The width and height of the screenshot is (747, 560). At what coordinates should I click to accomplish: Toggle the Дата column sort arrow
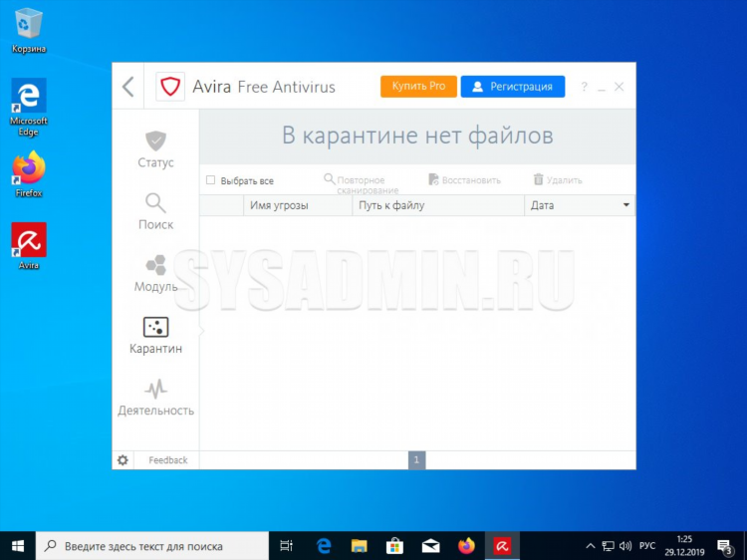626,205
